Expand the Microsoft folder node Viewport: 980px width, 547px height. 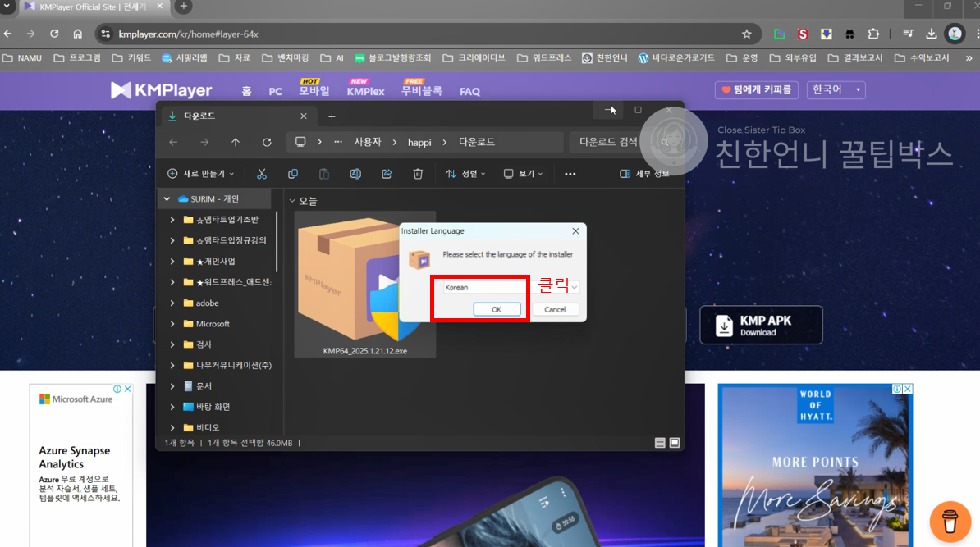pyautogui.click(x=172, y=323)
